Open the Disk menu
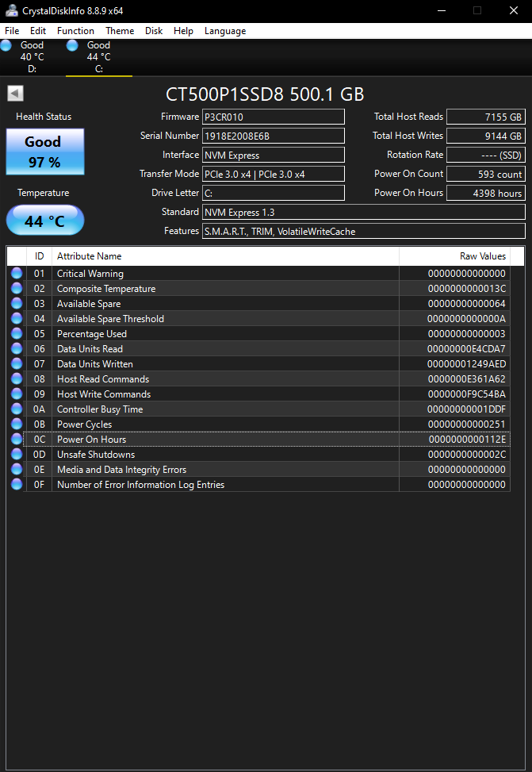This screenshot has width=532, height=772. coord(154,30)
